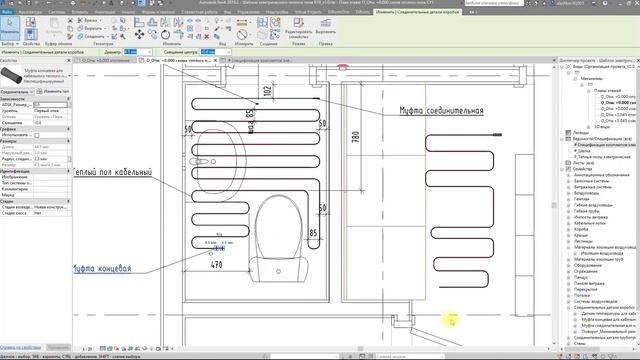Viewport: 640px width, 360px height.
Task: Collapse the Размеры properties section
Action: coord(68,141)
